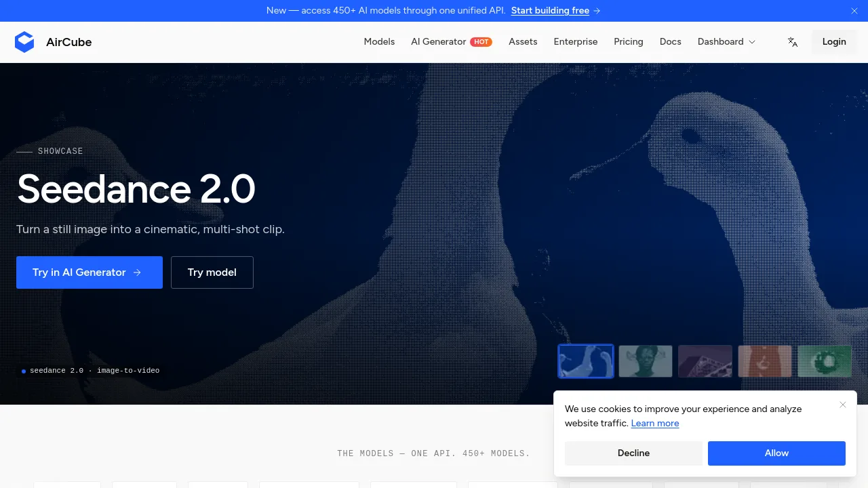Click the Login button
This screenshot has height=488, width=868.
coord(834,42)
